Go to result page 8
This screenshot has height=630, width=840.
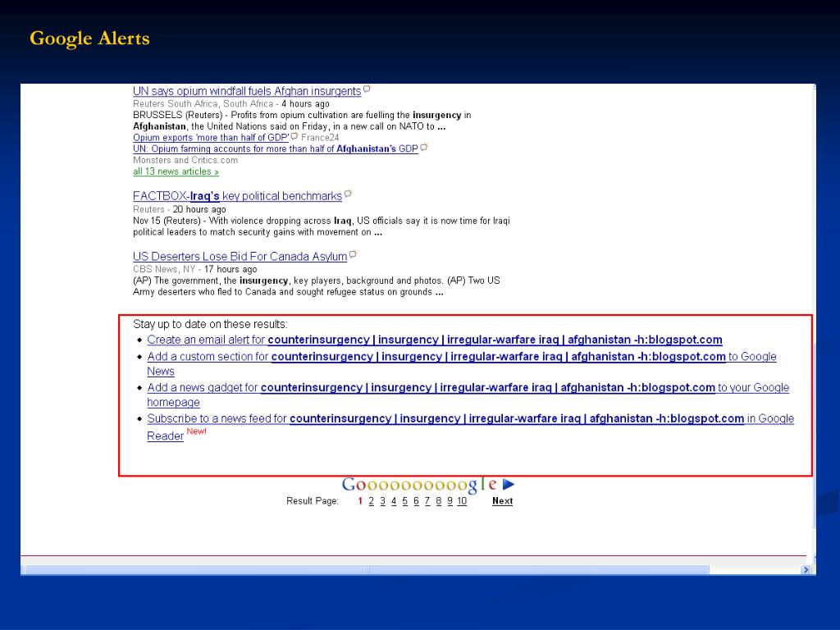click(439, 501)
